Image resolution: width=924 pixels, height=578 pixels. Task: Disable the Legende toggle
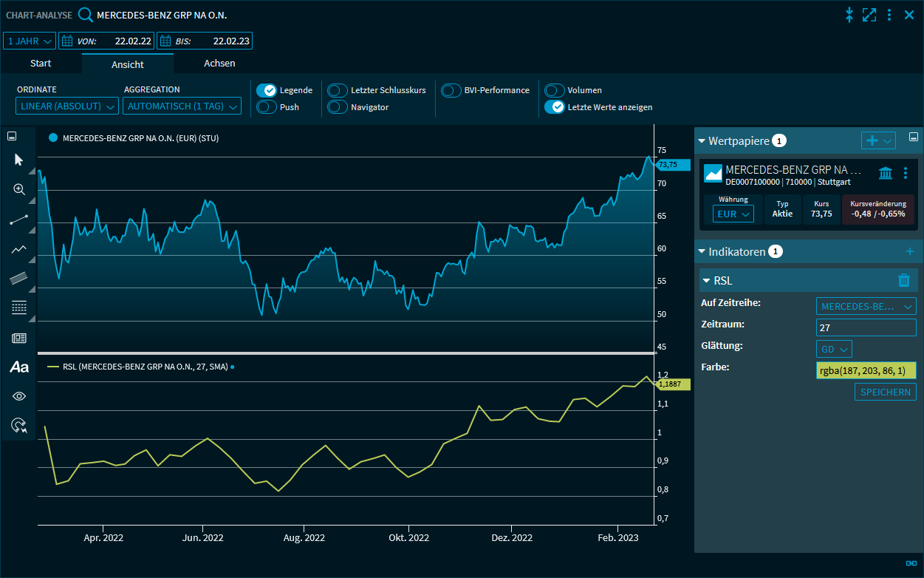pos(266,90)
